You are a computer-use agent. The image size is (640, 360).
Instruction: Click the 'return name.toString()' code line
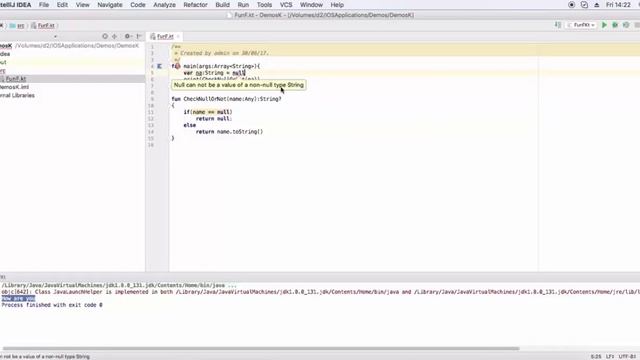(x=229, y=131)
